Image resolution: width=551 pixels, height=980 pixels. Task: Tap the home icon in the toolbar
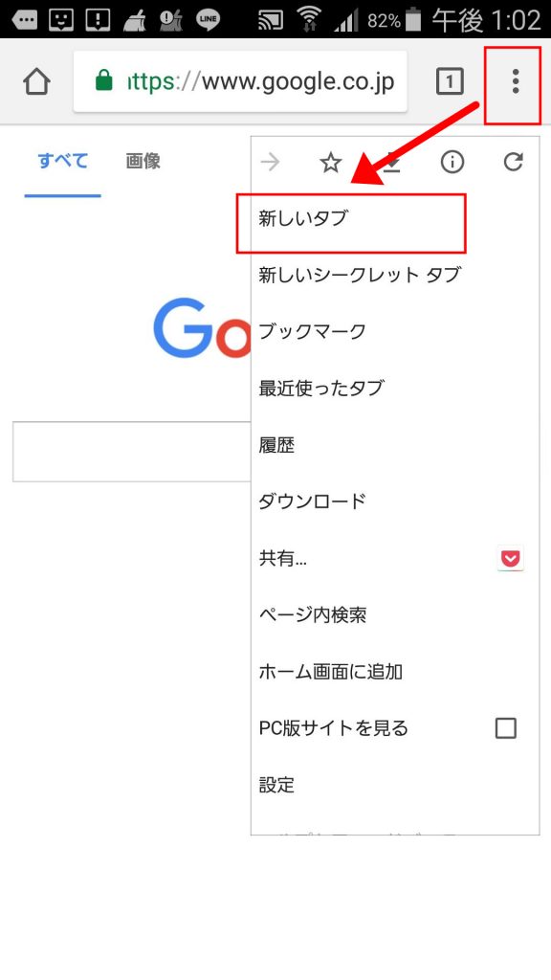pyautogui.click(x=35, y=82)
